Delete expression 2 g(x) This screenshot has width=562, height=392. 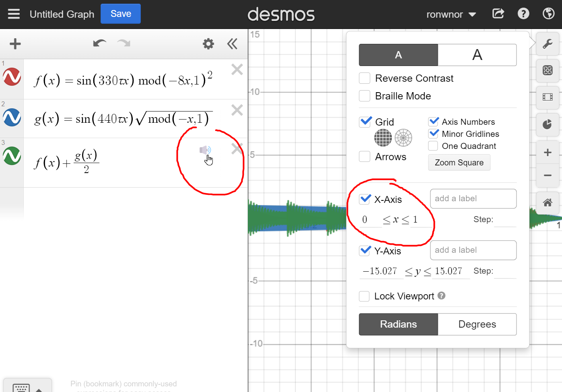point(237,110)
